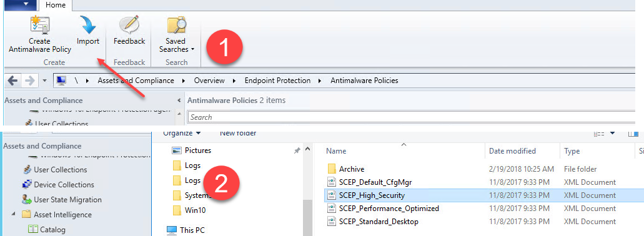The image size is (644, 236).
Task: Open the Organize dropdown menu
Action: point(182,134)
